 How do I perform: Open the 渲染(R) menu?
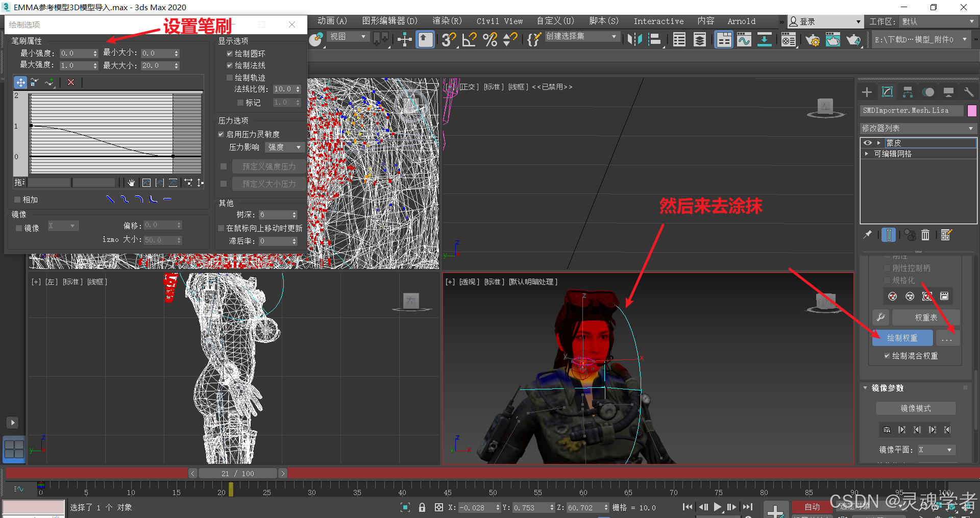tap(447, 21)
